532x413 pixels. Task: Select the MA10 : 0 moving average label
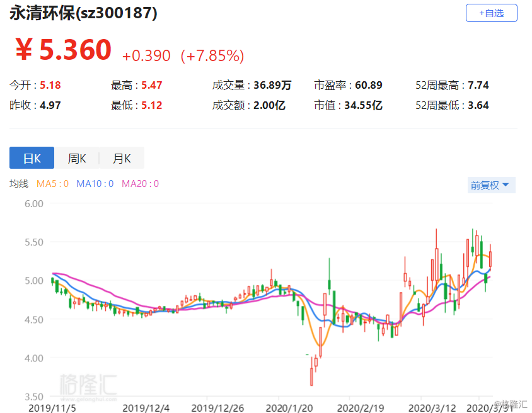(x=95, y=184)
